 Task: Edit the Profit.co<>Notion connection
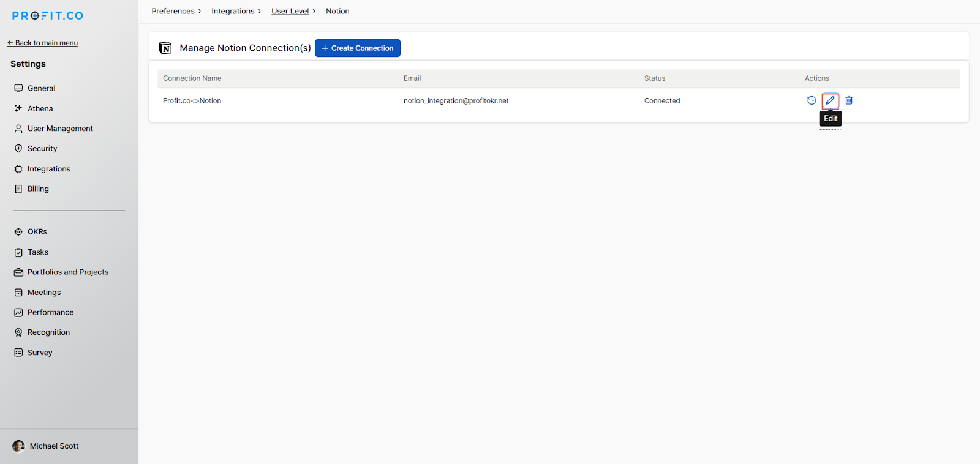pyautogui.click(x=830, y=100)
